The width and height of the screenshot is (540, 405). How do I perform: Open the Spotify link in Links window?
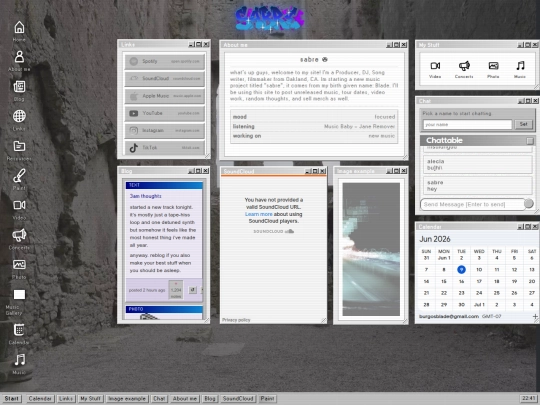pos(165,61)
